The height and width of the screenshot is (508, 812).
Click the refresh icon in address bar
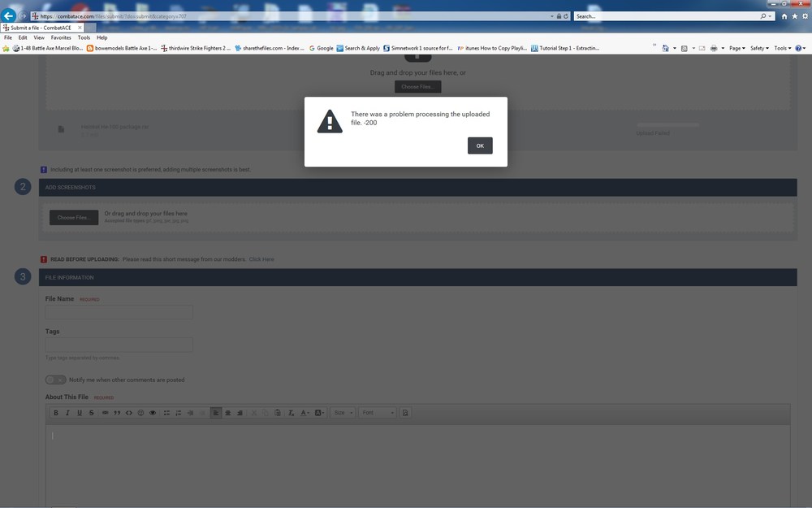566,16
